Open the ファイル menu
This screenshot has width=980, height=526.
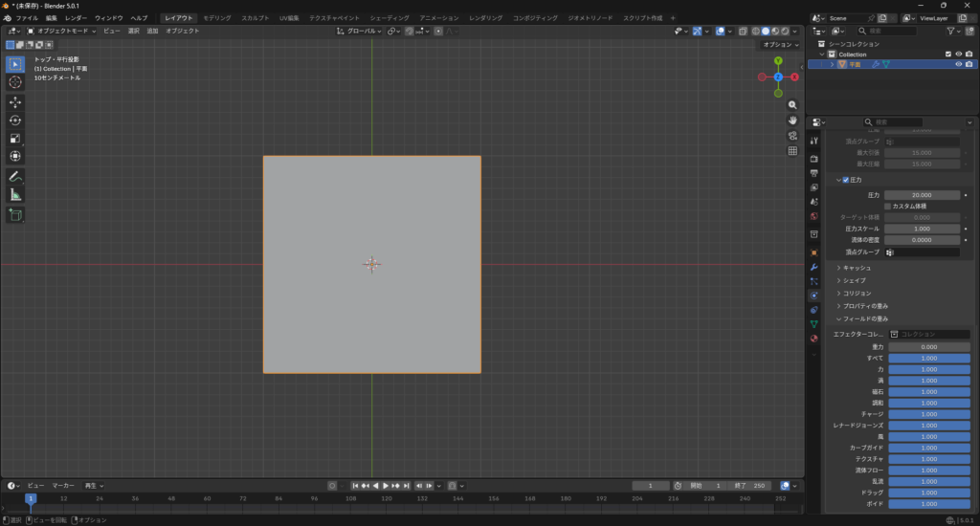click(x=27, y=18)
